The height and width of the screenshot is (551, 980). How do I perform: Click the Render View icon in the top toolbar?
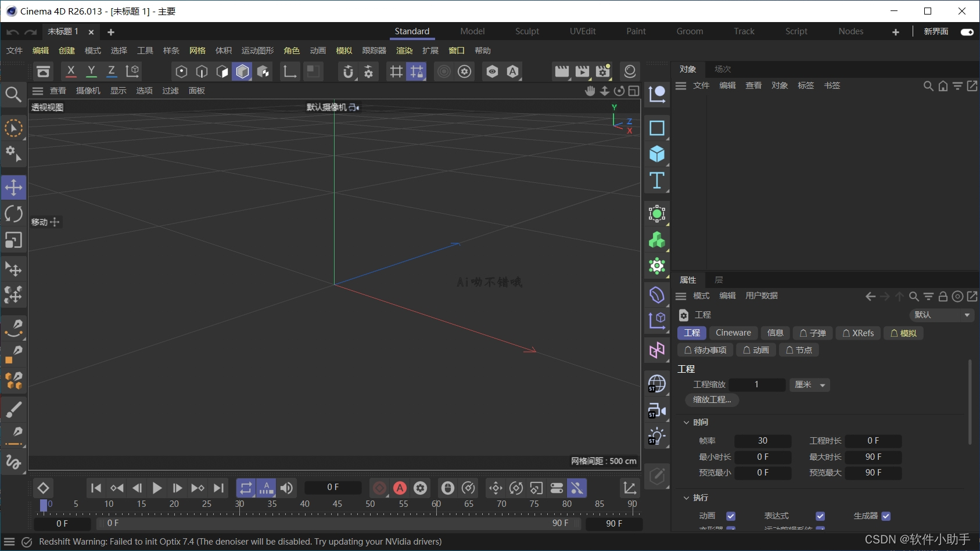[561, 71]
